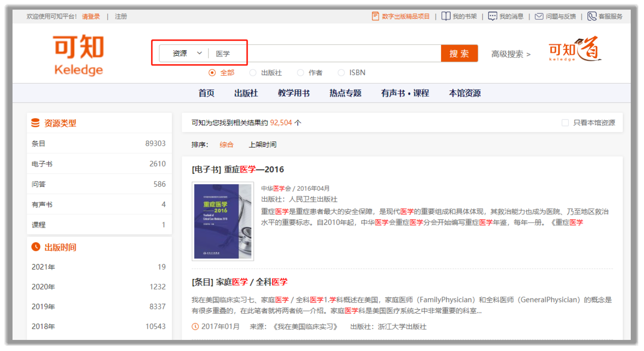The height and width of the screenshot is (351, 644).
Task: Click the 我的消息 chat bubble icon
Action: coord(493,16)
